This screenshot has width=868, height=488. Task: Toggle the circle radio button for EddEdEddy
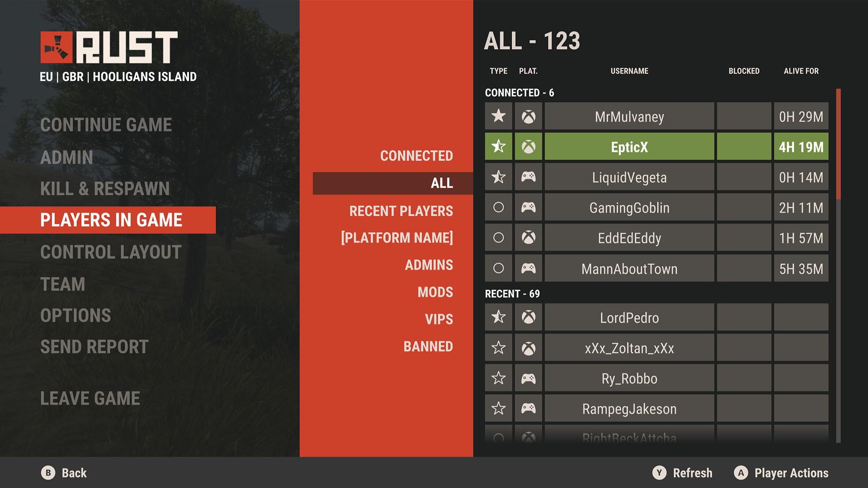(x=499, y=237)
